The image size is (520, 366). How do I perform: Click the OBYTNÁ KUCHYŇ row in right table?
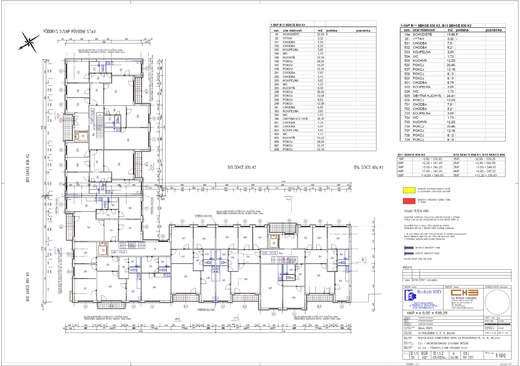tap(453, 96)
